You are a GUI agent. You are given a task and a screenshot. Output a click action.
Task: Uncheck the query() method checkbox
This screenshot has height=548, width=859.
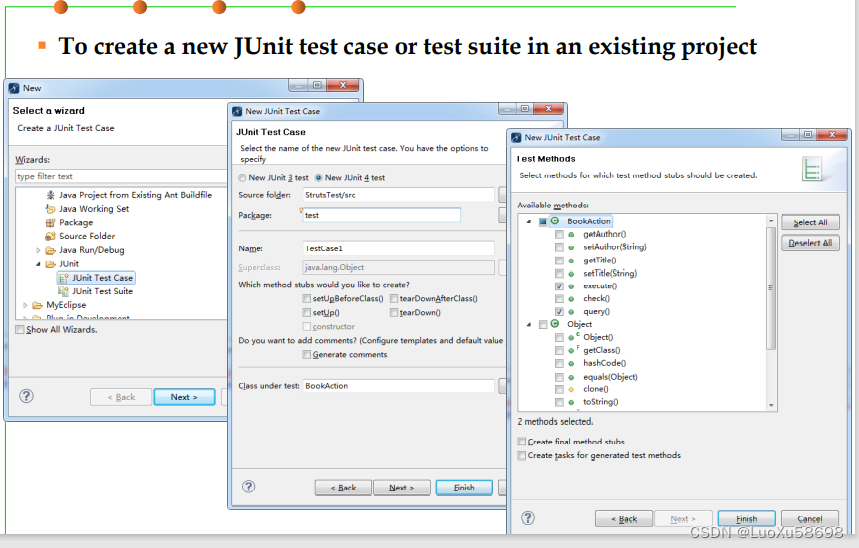click(559, 311)
